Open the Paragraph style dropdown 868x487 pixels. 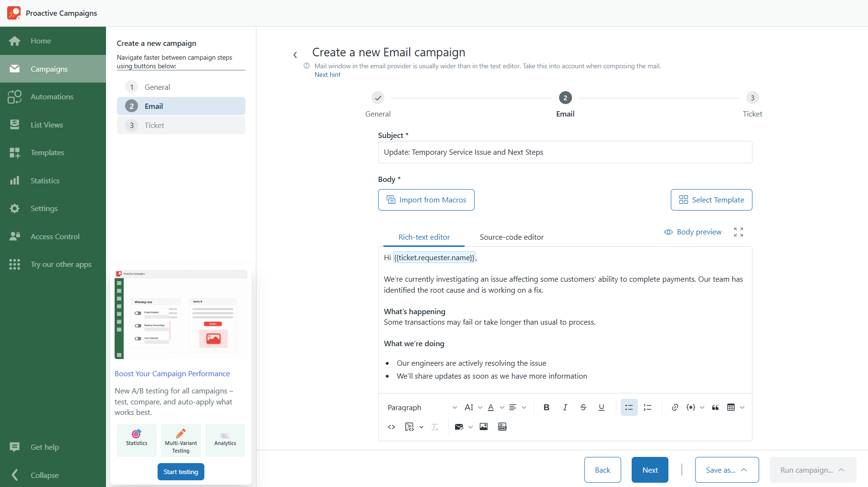[421, 407]
